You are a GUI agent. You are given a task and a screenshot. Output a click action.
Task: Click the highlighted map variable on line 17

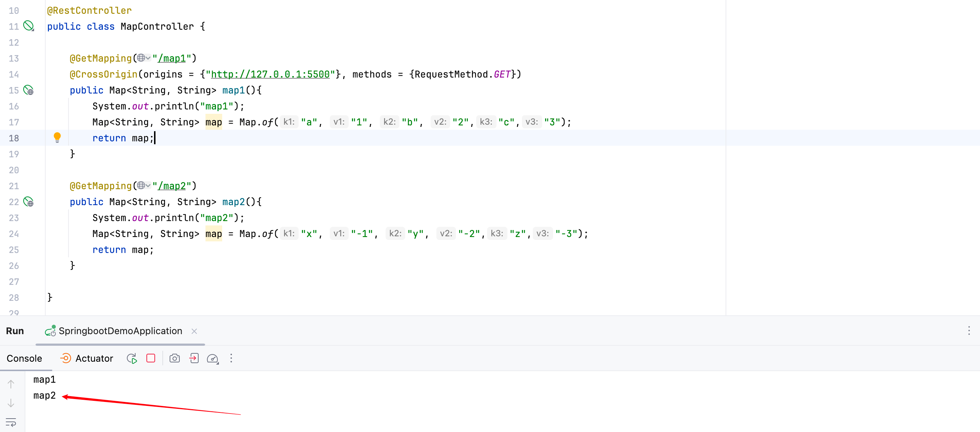click(x=213, y=122)
